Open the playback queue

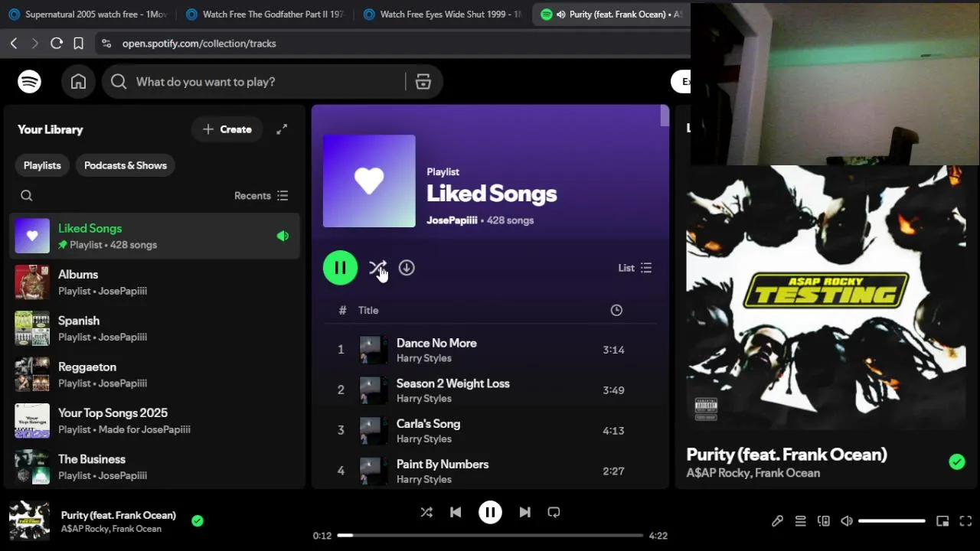(800, 521)
